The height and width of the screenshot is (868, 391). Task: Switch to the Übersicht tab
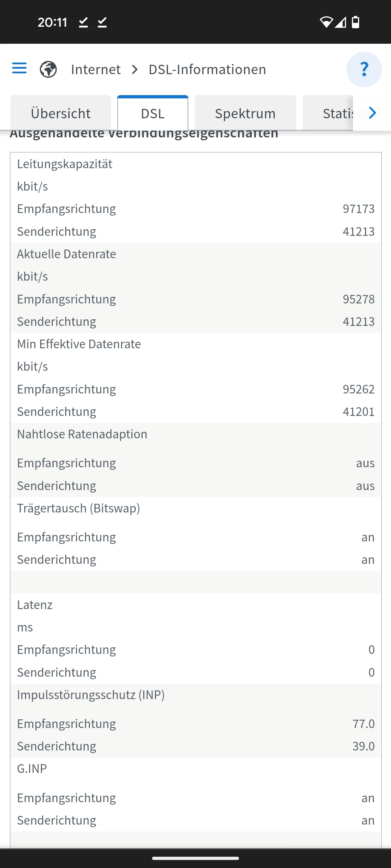(60, 114)
